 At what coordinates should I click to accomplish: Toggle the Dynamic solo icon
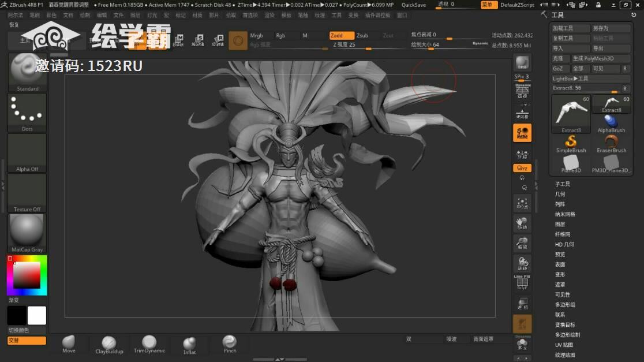[x=522, y=343]
